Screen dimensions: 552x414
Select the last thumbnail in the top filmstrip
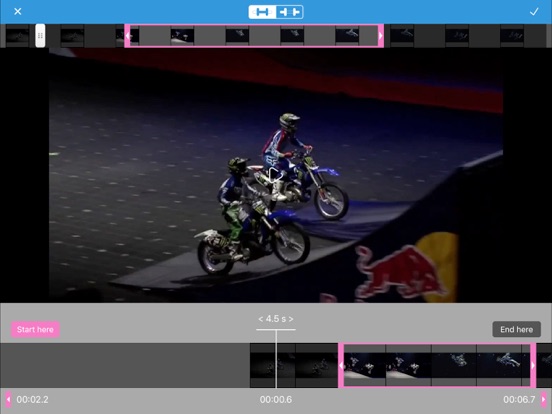tap(512, 36)
